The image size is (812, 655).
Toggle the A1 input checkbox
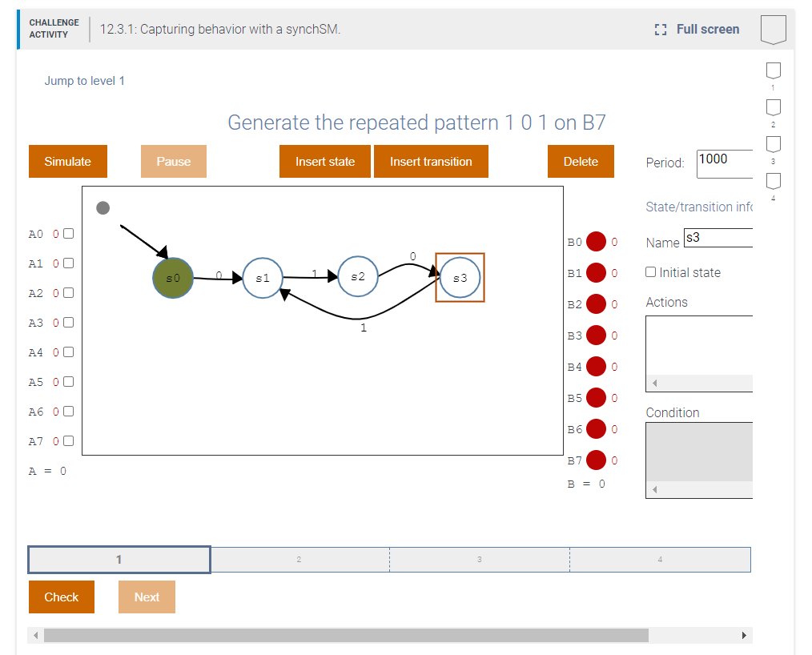point(68,263)
